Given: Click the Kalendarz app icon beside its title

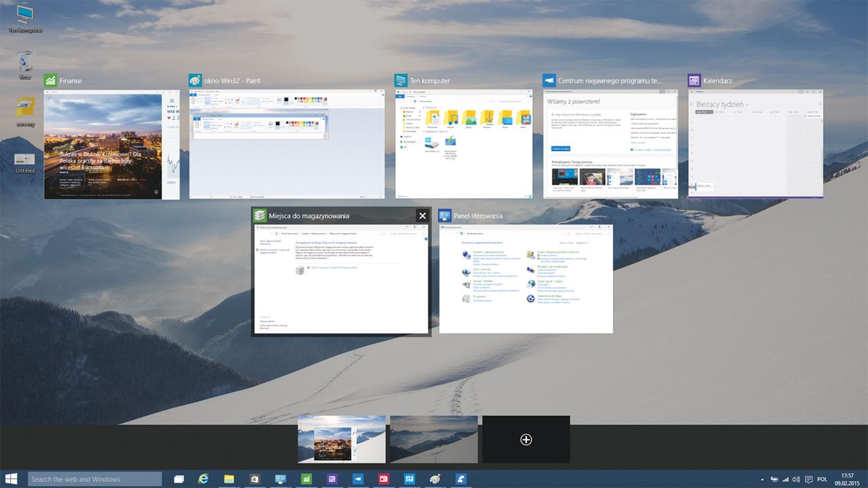Looking at the screenshot, I should (x=694, y=80).
